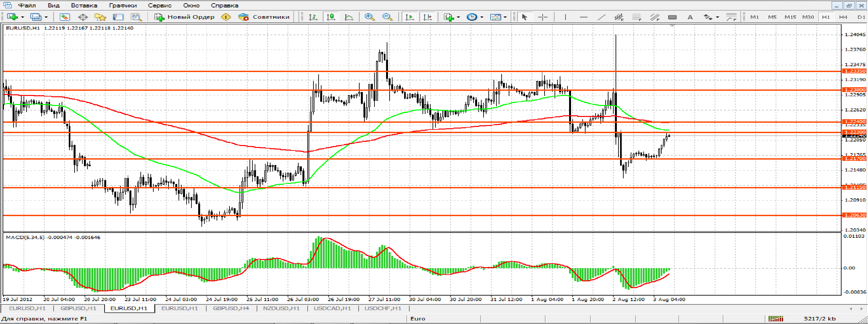
Task: Open the Market Watch window icon
Action: point(65,17)
